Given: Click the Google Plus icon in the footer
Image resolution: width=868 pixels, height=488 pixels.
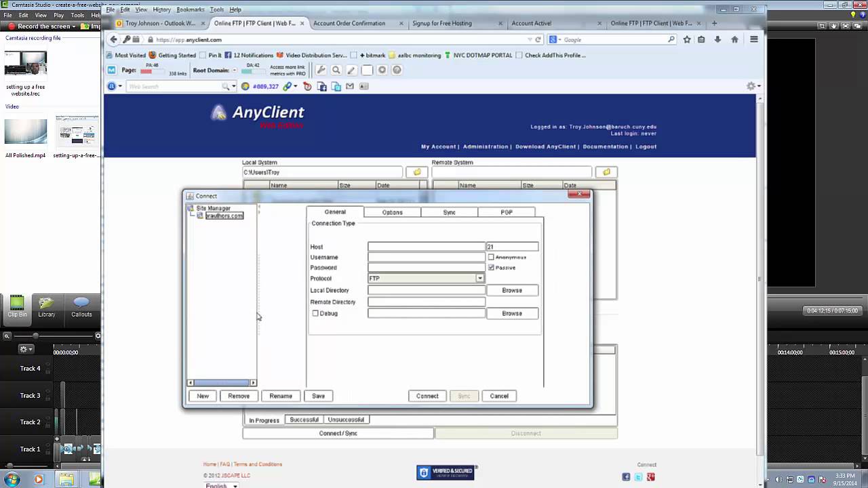Looking at the screenshot, I should point(651,477).
